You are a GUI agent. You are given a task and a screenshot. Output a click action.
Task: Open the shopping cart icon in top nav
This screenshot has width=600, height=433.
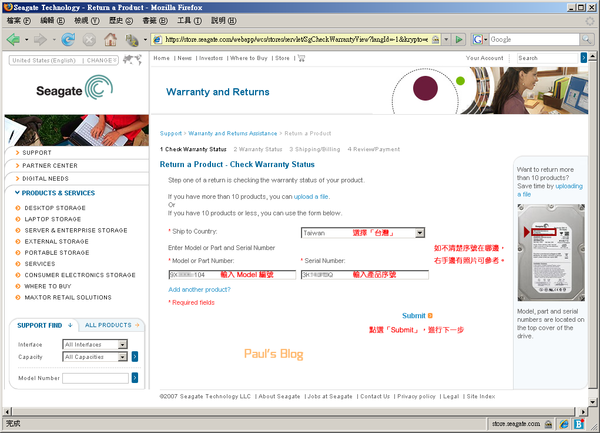coord(302,58)
